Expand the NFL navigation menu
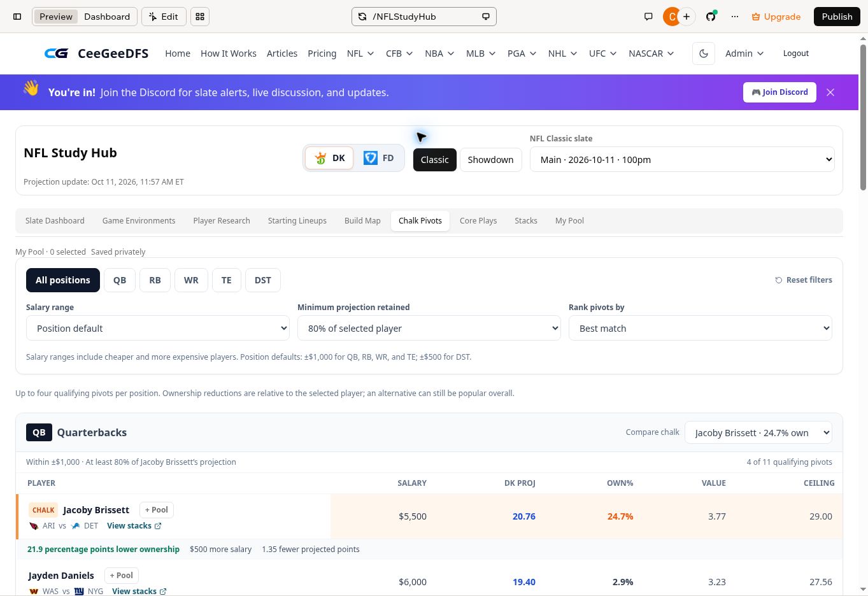Image resolution: width=868 pixels, height=596 pixels. pyautogui.click(x=360, y=53)
